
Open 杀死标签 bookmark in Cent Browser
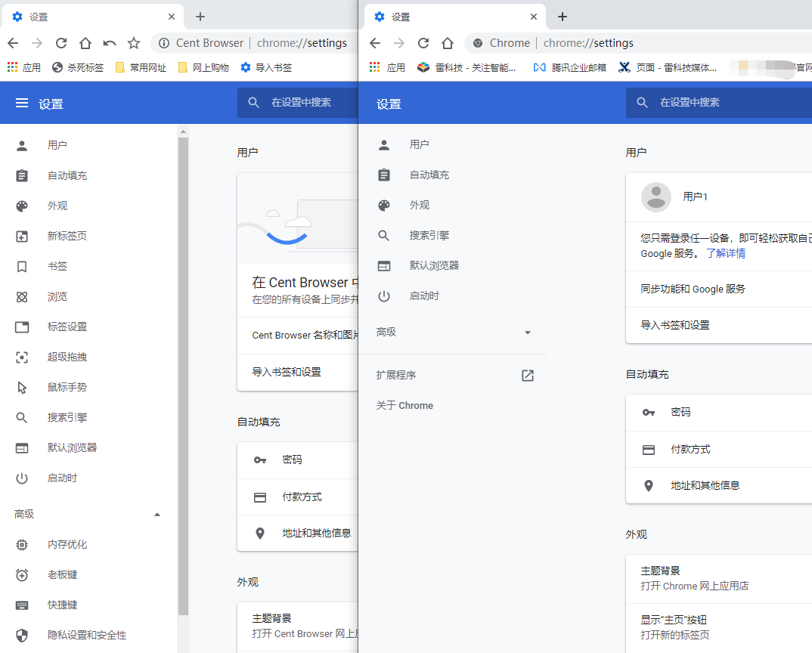coord(78,67)
